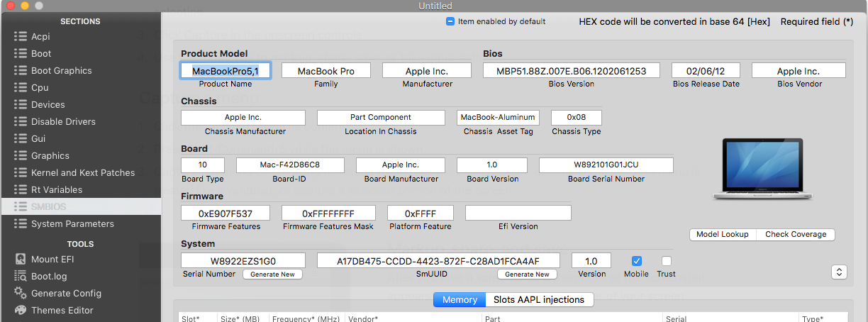
Task: Click the SmUUID value field
Action: tap(439, 260)
